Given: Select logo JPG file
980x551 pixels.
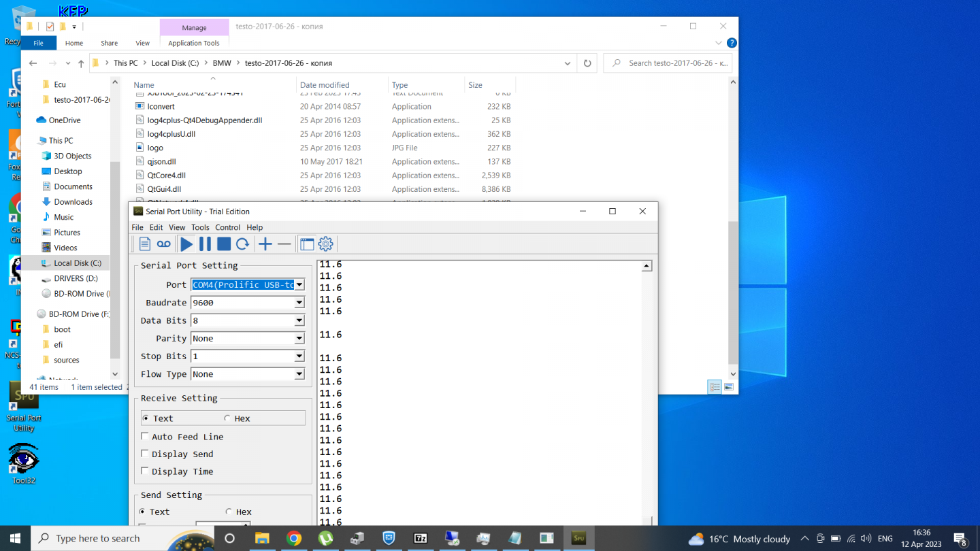Looking at the screenshot, I should (155, 148).
